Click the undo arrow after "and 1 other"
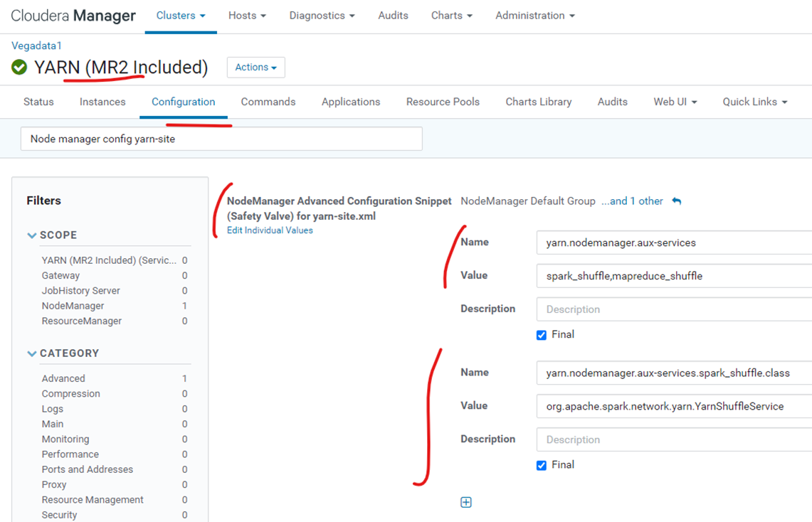 click(676, 201)
